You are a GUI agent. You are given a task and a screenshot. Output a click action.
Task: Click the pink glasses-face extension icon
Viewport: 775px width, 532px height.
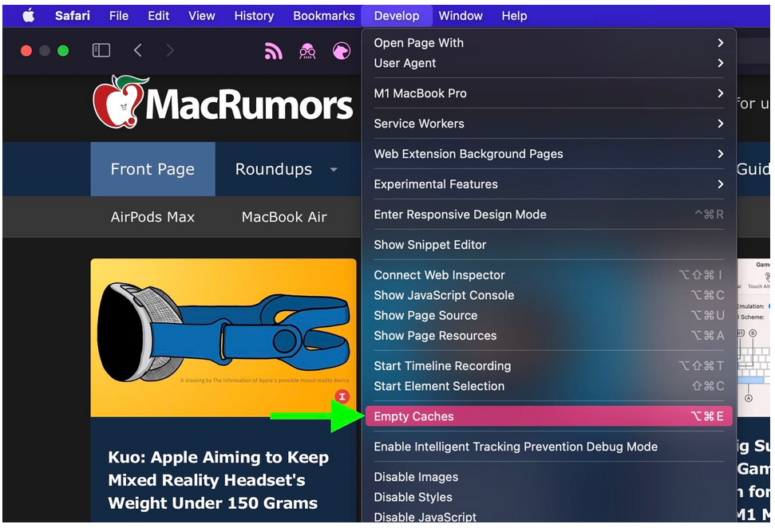pos(307,51)
